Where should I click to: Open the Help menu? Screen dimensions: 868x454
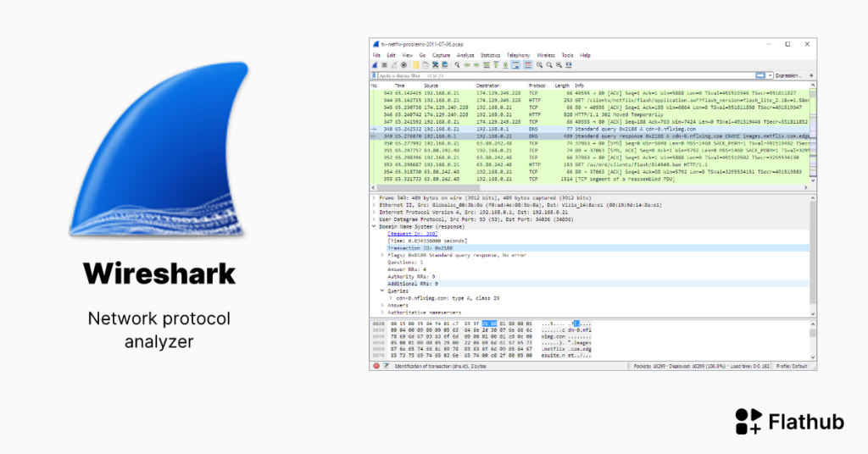pyautogui.click(x=585, y=55)
